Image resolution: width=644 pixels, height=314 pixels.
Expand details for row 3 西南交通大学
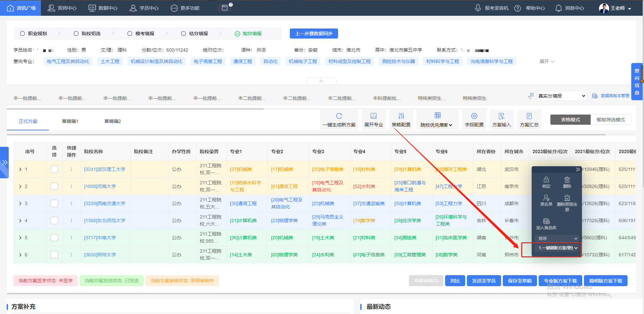coord(20,203)
